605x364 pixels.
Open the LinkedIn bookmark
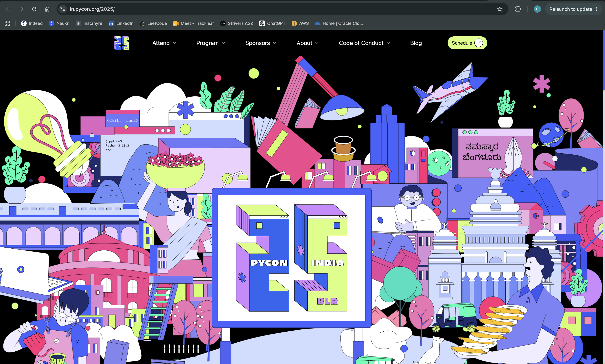pyautogui.click(x=121, y=23)
